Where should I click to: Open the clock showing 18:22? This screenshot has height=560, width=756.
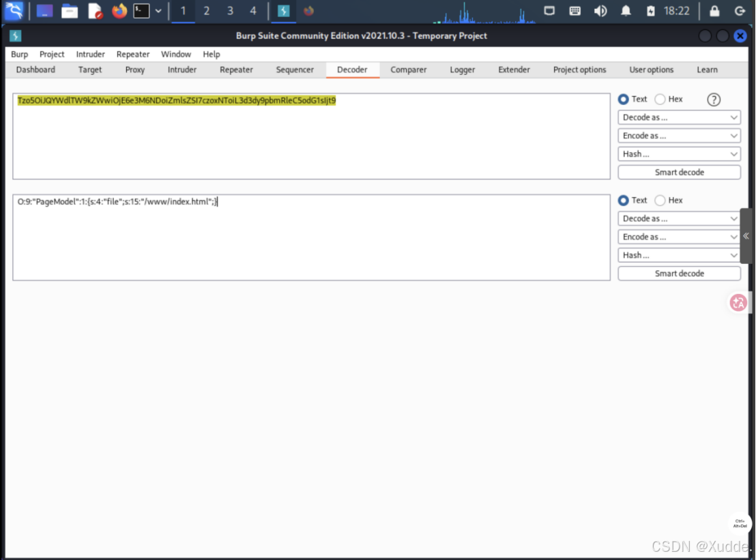point(676,11)
